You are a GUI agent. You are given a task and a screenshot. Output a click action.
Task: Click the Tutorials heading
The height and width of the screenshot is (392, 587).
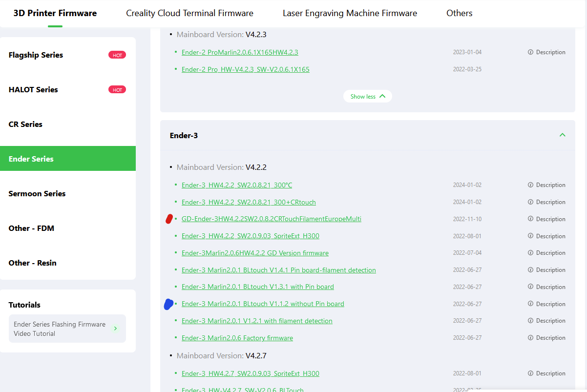click(24, 305)
